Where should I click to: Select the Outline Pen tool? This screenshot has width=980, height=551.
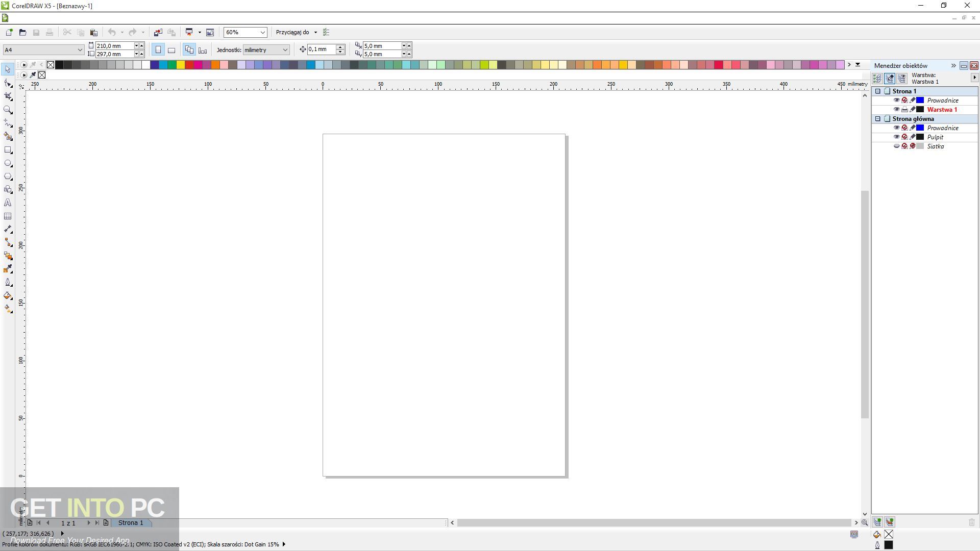click(x=8, y=283)
